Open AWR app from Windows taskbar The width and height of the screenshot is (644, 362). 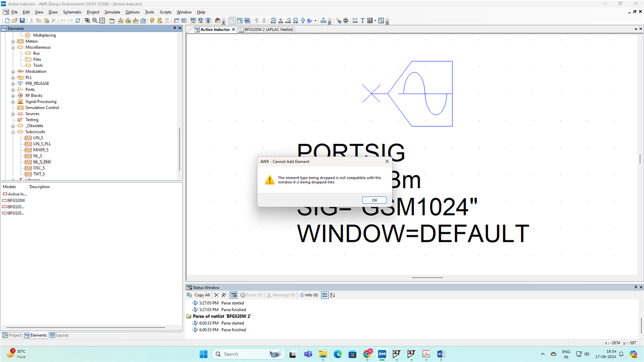point(382,354)
